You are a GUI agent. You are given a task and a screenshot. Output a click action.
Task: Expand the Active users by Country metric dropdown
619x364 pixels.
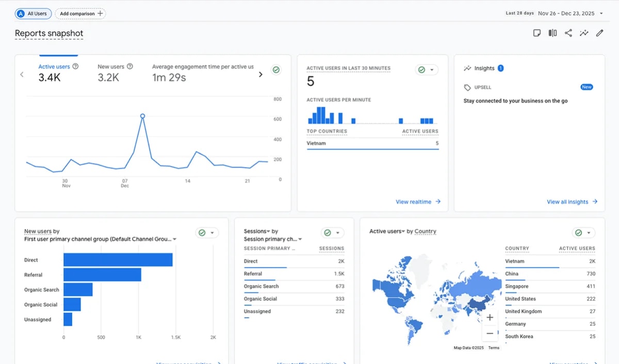(403, 231)
